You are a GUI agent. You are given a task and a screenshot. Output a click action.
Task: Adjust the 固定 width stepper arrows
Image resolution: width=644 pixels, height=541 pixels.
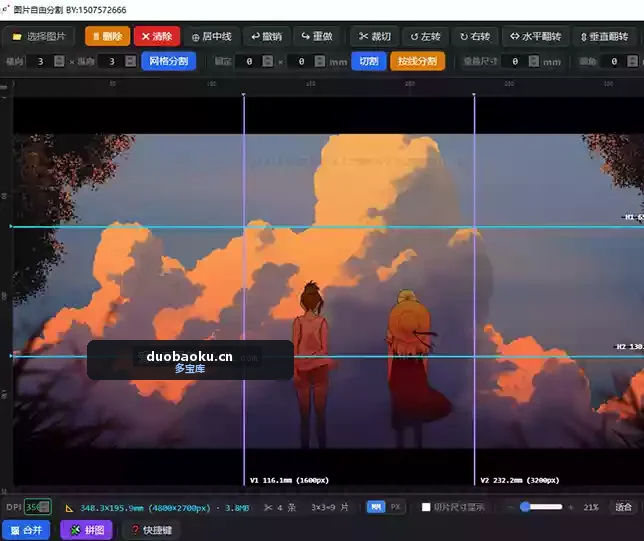click(x=268, y=61)
